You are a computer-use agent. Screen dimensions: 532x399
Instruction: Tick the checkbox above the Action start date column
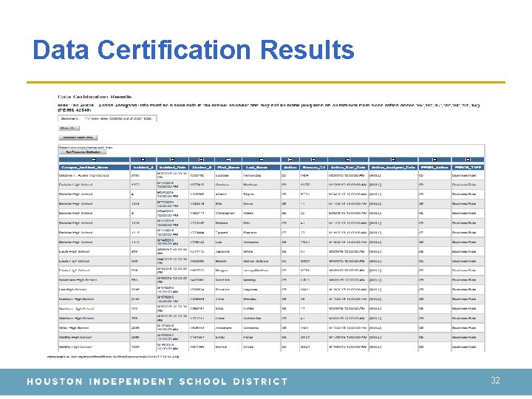tap(348, 160)
